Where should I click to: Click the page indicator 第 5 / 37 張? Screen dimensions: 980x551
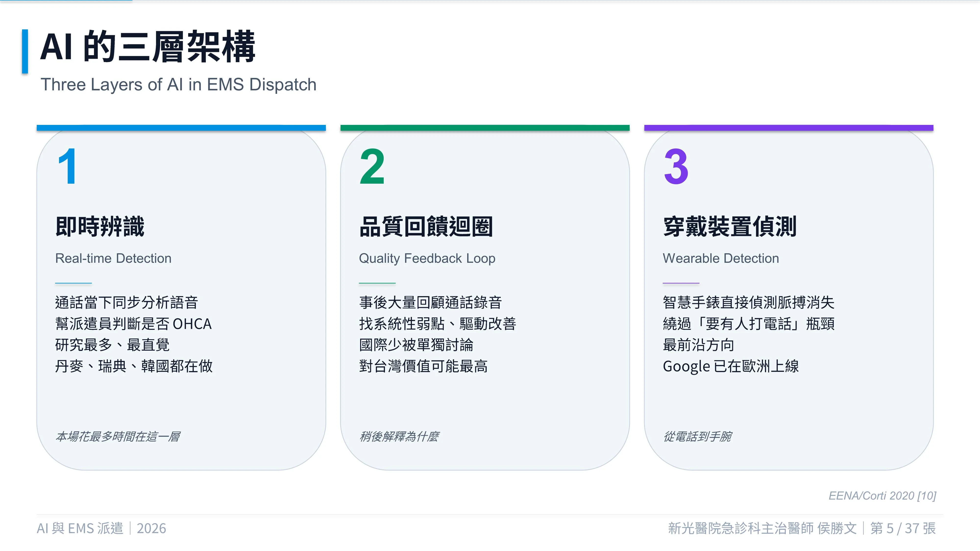coord(903,528)
